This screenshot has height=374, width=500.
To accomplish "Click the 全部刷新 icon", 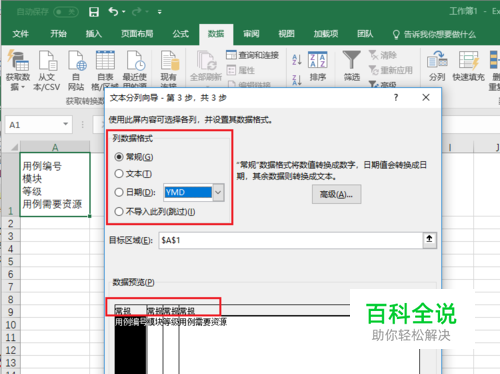I will (206, 66).
